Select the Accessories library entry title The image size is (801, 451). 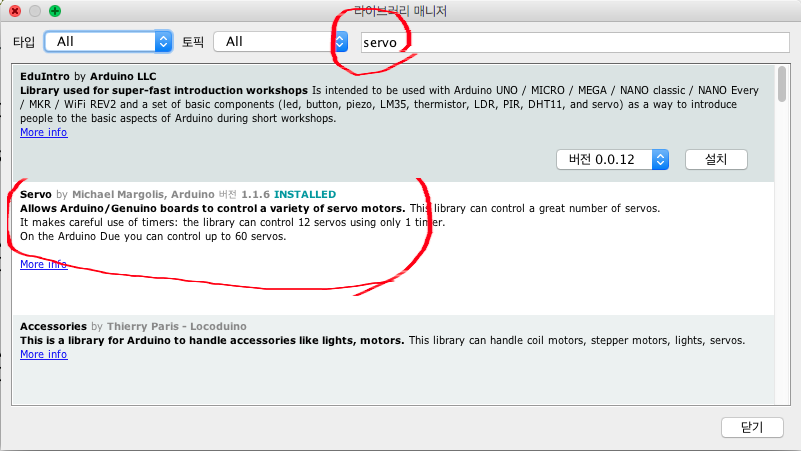pos(53,326)
